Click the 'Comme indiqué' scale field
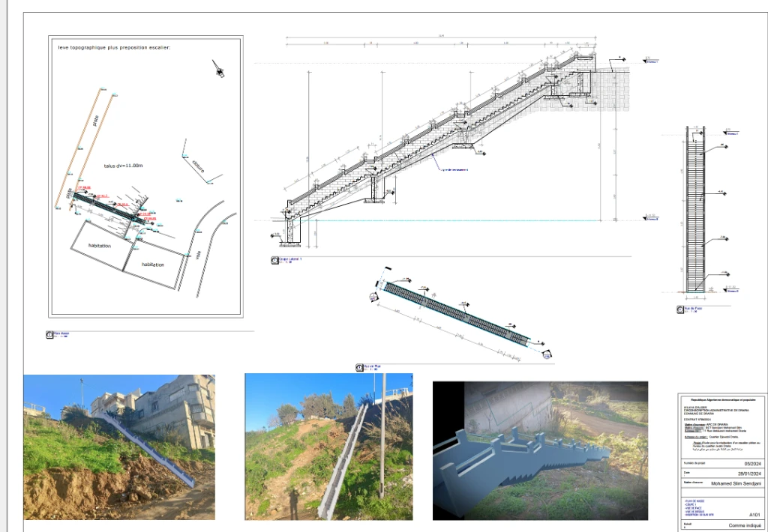Viewport: 768px width, 532px height. (745, 526)
